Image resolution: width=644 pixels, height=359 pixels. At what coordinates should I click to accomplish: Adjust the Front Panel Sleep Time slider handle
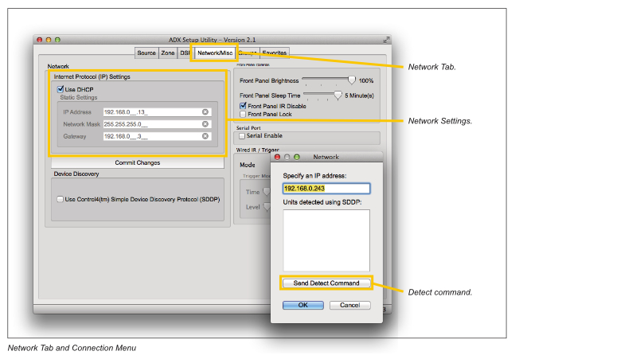(x=338, y=96)
